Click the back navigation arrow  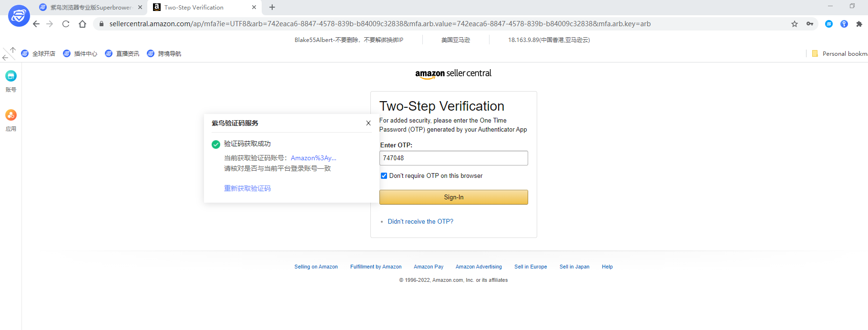36,24
